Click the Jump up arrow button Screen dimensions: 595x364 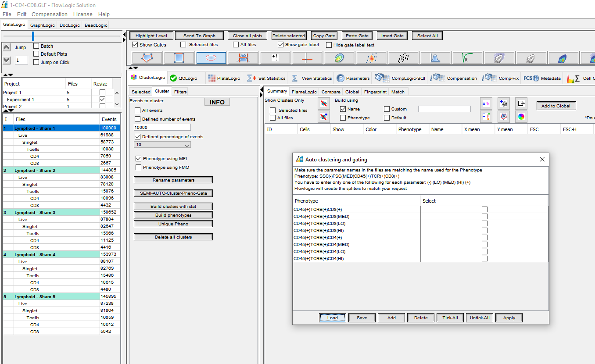[x=7, y=47]
